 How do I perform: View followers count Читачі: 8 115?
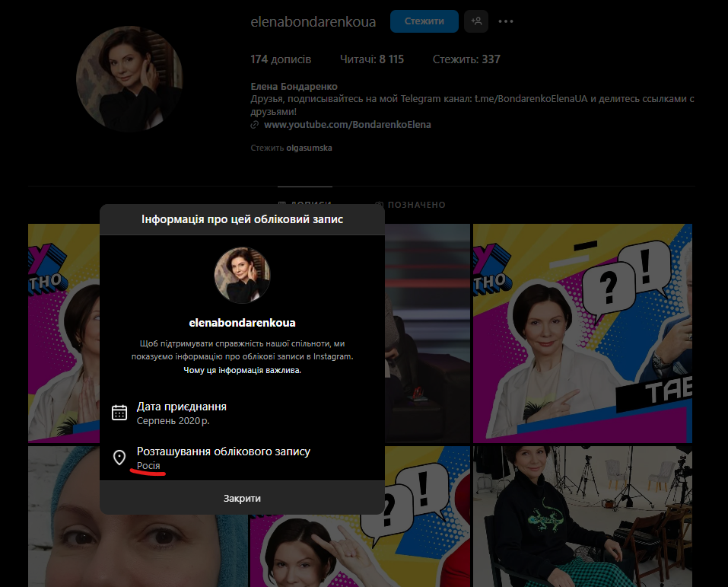[x=372, y=59]
